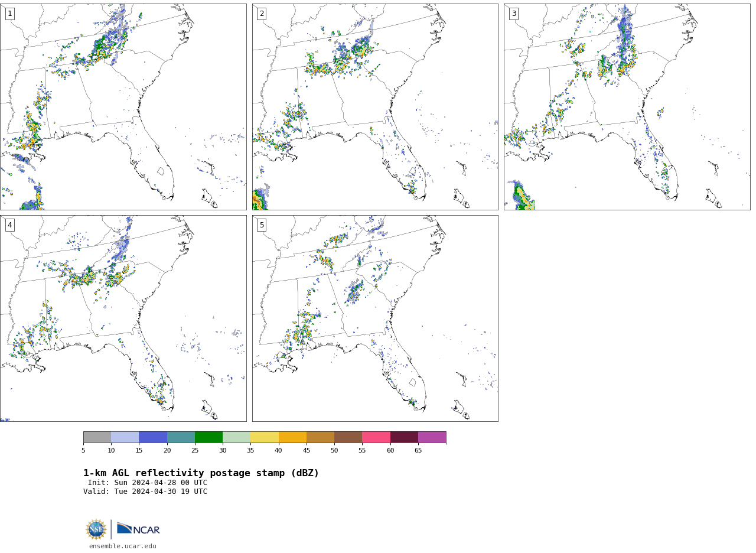The image size is (756, 553).
Task: Click the NSF logo icon
Action: [x=96, y=529]
